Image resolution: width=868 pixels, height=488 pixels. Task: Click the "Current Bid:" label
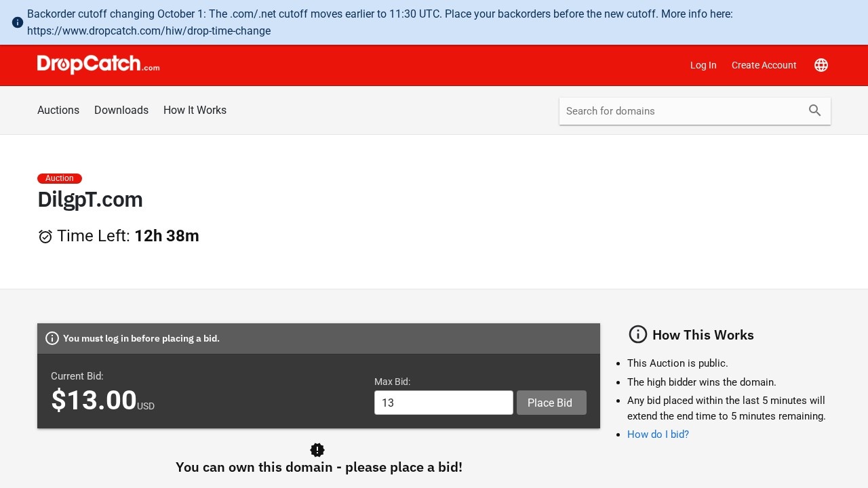(x=77, y=376)
